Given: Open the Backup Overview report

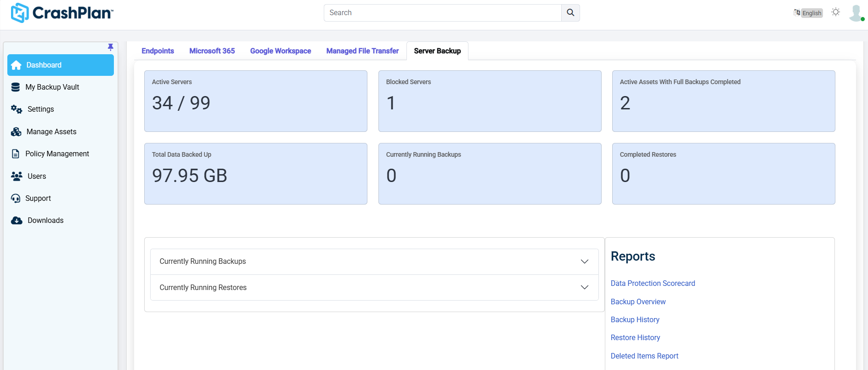Looking at the screenshot, I should pos(638,302).
